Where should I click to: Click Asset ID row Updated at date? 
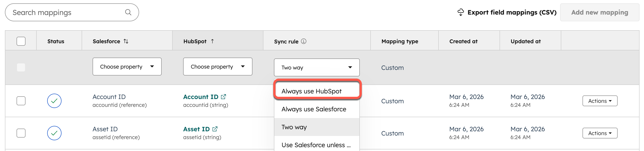point(527,129)
